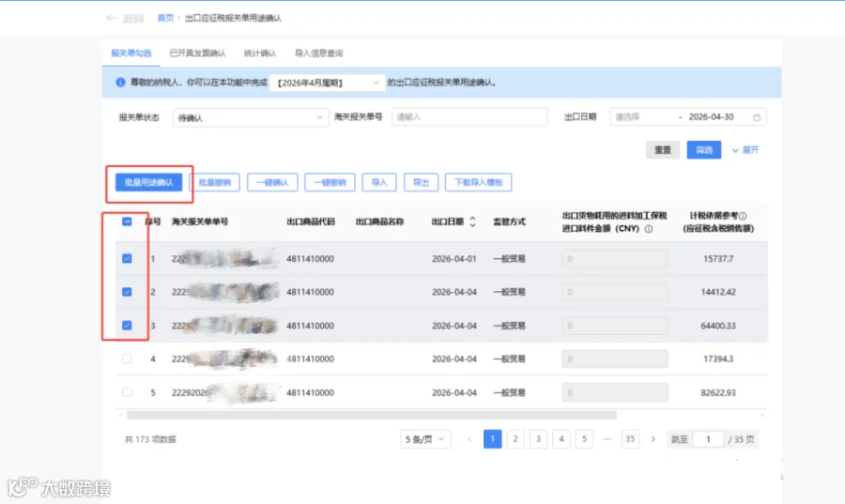Click the 出口商品名称 column header

point(379,221)
